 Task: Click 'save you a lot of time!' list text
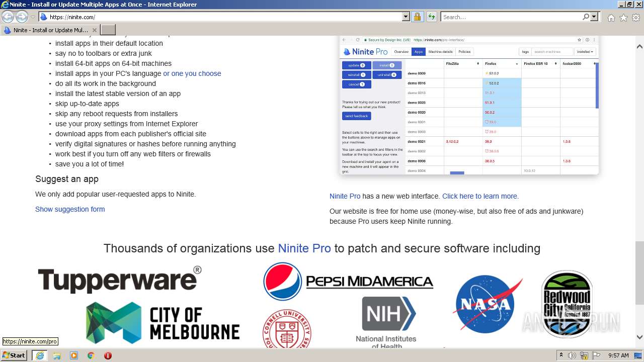pos(90,164)
